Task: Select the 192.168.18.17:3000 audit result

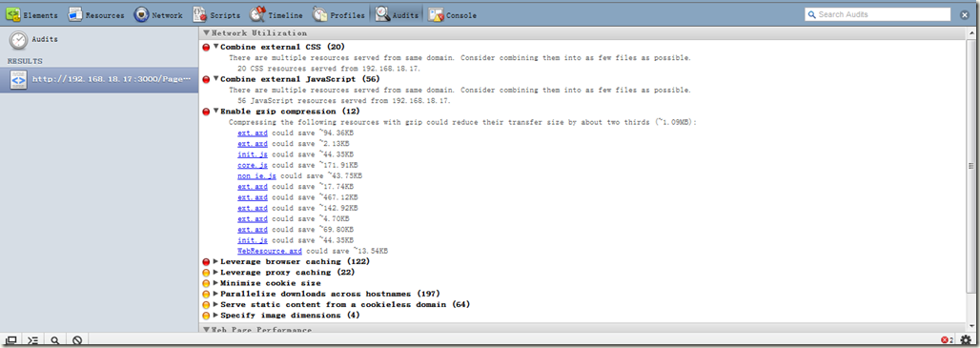Action: (99, 79)
